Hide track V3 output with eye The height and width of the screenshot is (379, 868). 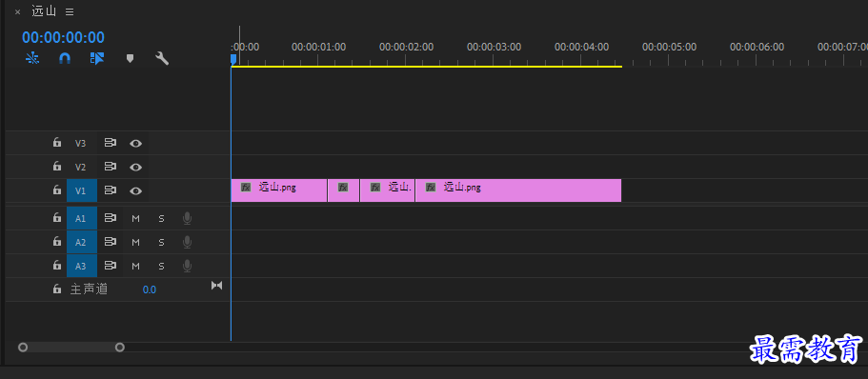coord(135,143)
